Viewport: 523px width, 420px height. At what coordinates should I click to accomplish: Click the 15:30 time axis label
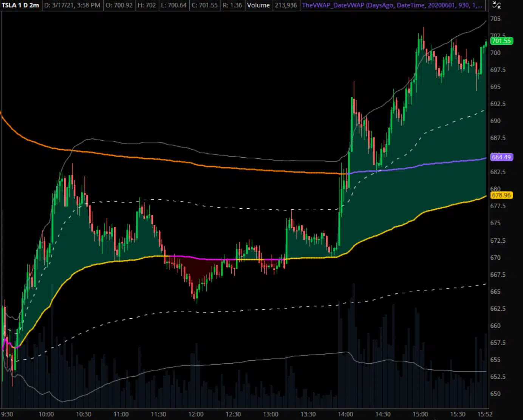click(x=458, y=414)
